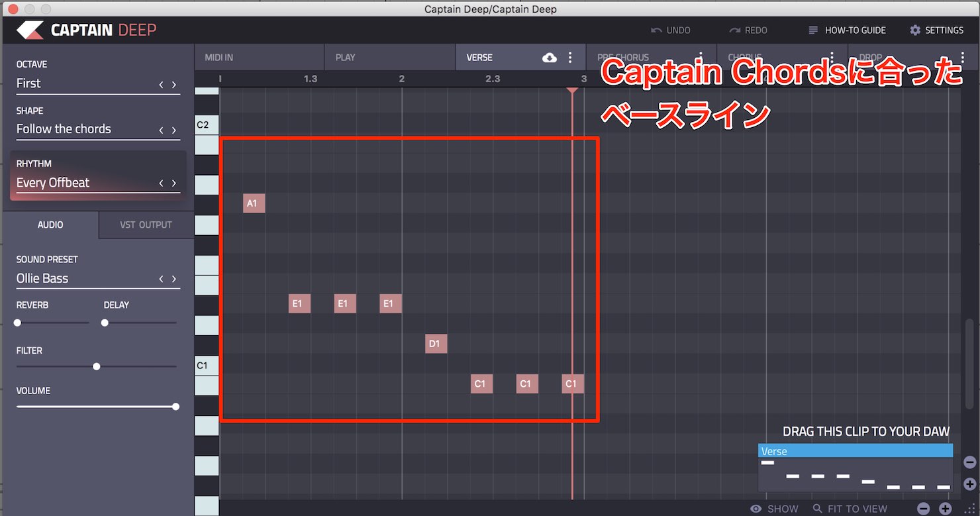Click FIT TO VIEW
The width and height of the screenshot is (980, 516).
pyautogui.click(x=850, y=509)
